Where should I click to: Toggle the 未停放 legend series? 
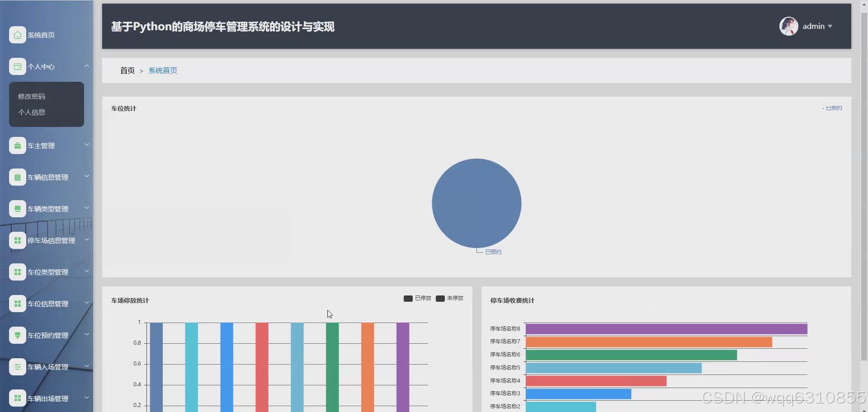[449, 298]
